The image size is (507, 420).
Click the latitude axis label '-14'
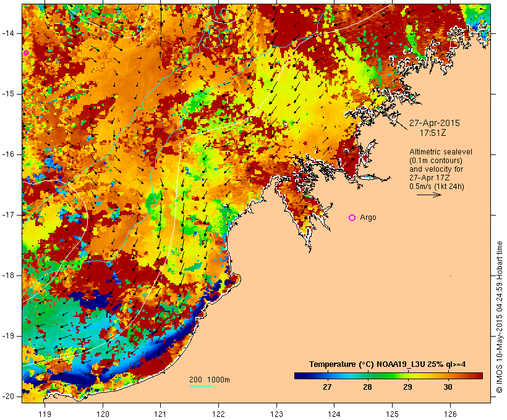(7, 33)
